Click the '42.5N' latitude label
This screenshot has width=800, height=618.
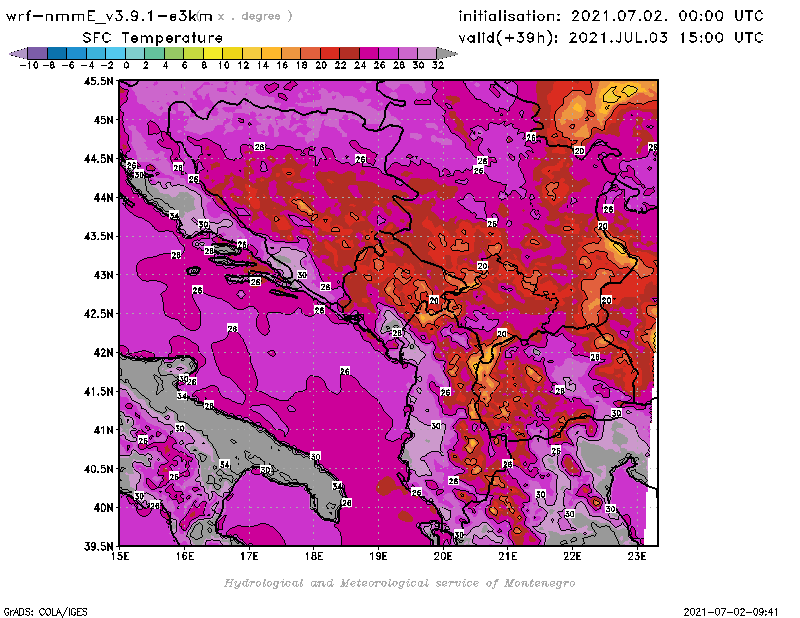pos(98,314)
